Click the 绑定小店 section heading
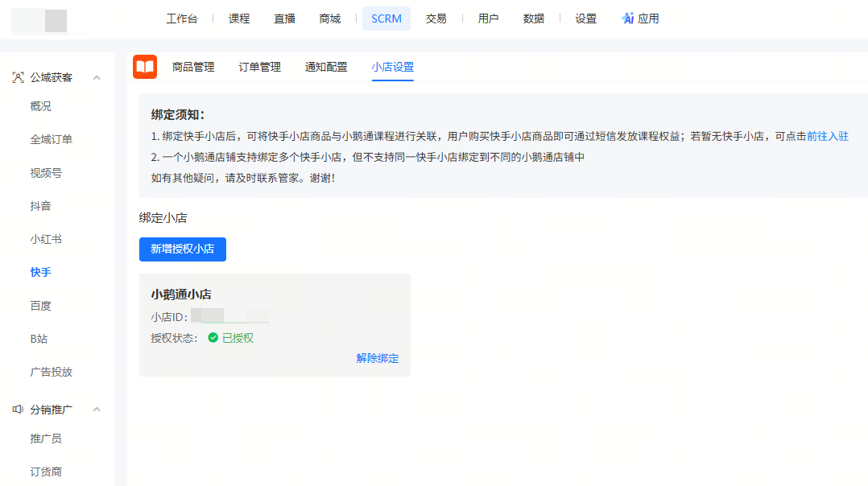 pos(163,218)
